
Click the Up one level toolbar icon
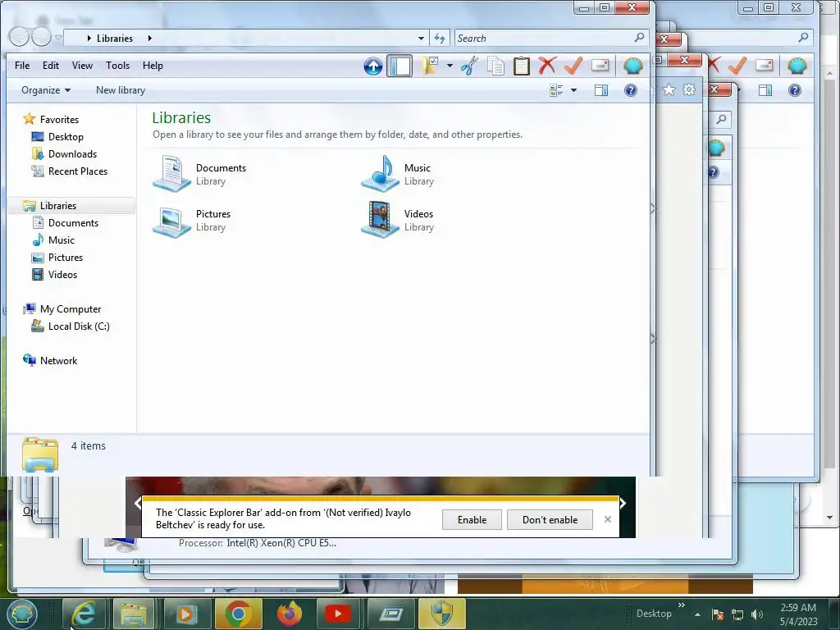click(373, 66)
